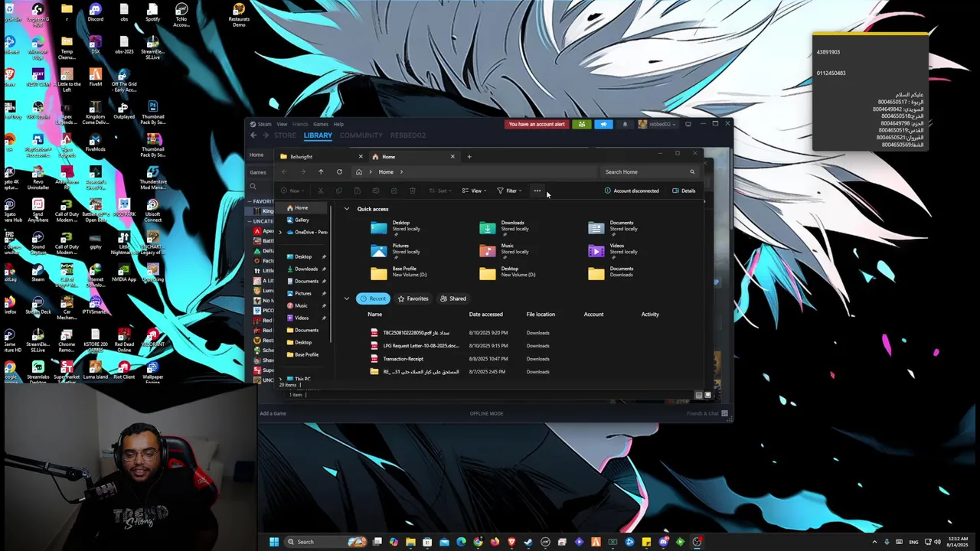Screen dimensions: 980x551
Task: Click the home icon in the address bar
Action: point(358,172)
